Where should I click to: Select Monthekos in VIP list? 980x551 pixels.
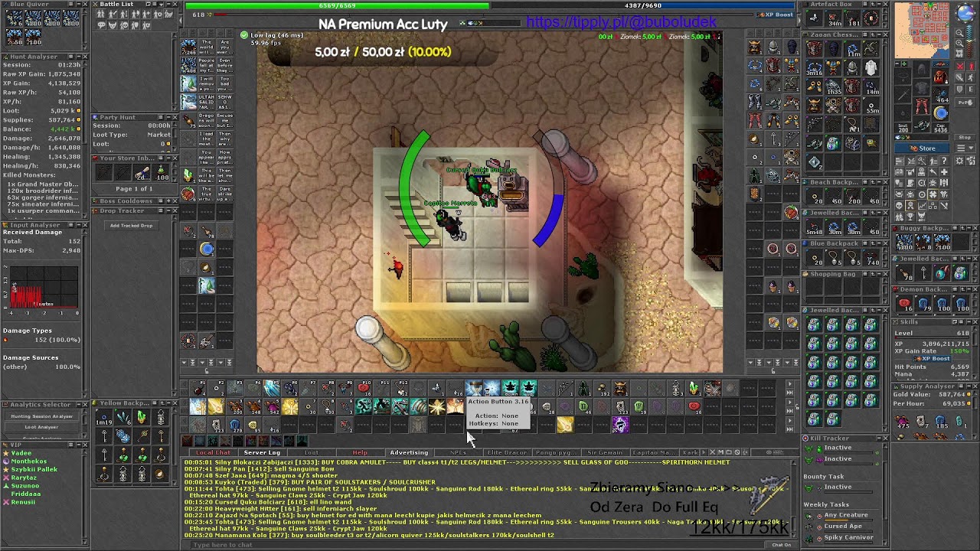[29, 461]
